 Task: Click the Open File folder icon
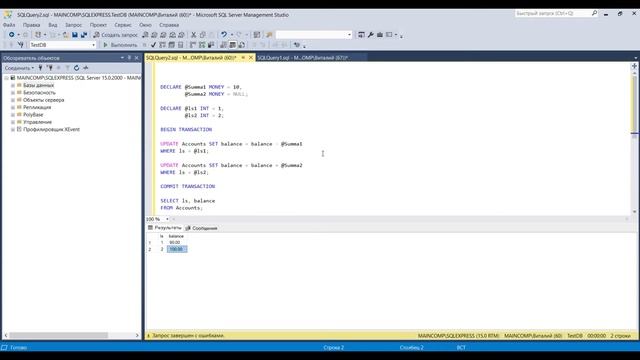pos(66,35)
